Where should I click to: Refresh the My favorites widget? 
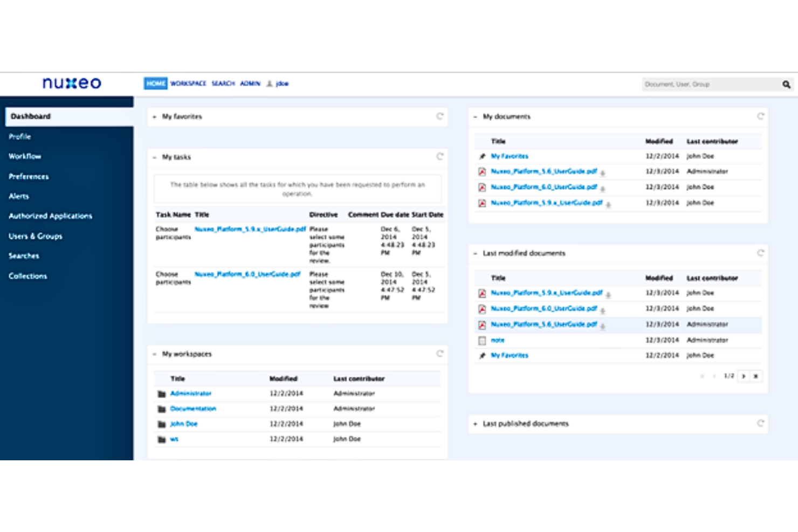tap(440, 116)
